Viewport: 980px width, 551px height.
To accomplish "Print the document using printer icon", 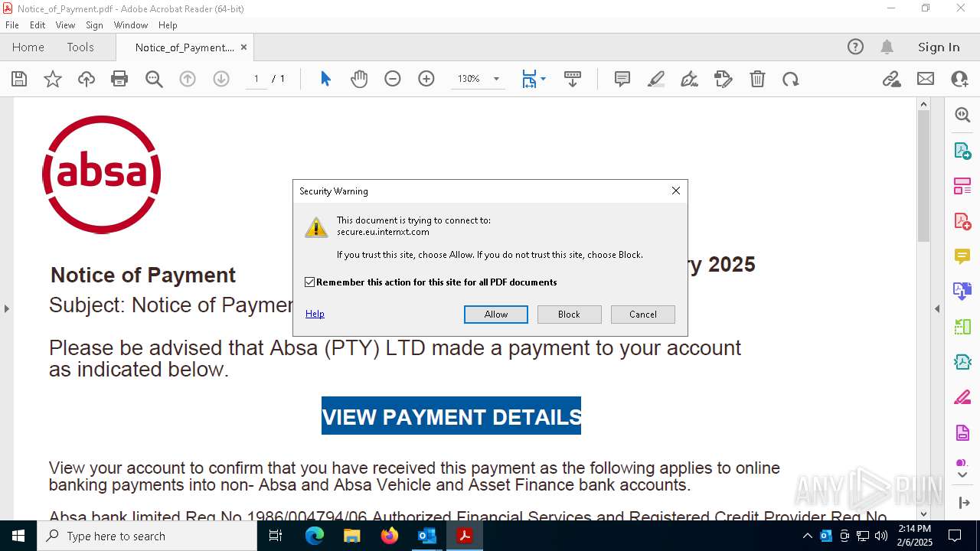I will click(x=119, y=79).
